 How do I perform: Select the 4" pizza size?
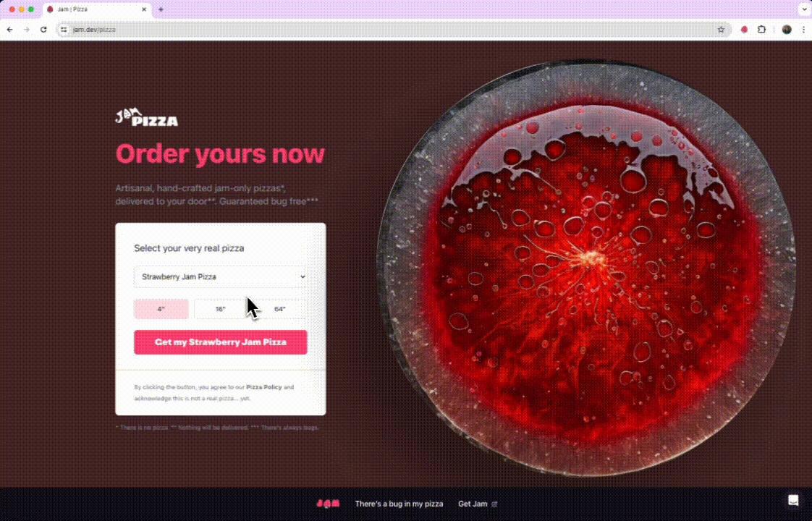(161, 309)
